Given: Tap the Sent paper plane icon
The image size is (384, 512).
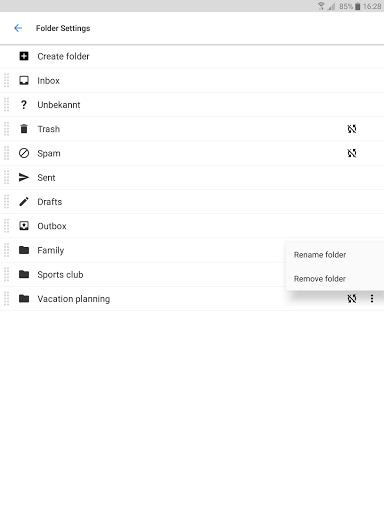Looking at the screenshot, I should tap(24, 177).
